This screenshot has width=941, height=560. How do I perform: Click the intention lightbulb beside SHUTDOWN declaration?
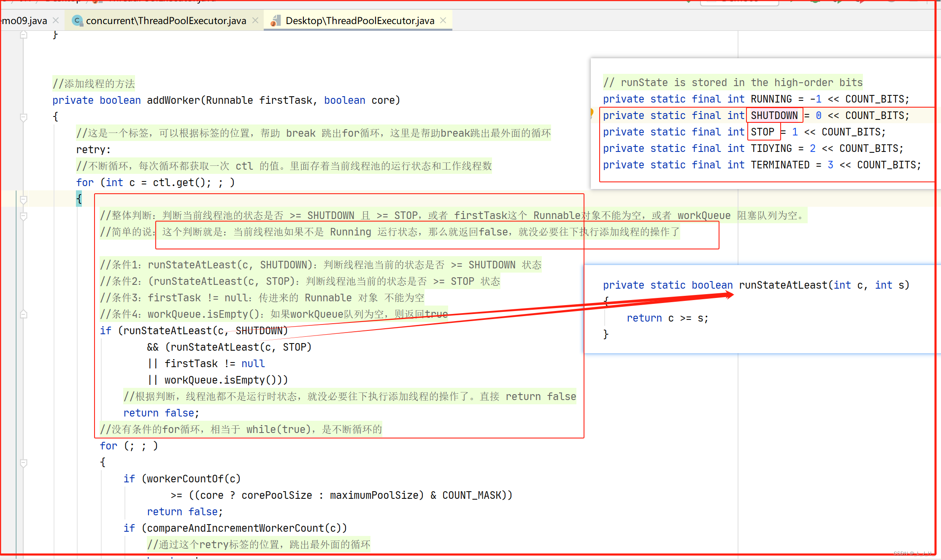tap(592, 113)
